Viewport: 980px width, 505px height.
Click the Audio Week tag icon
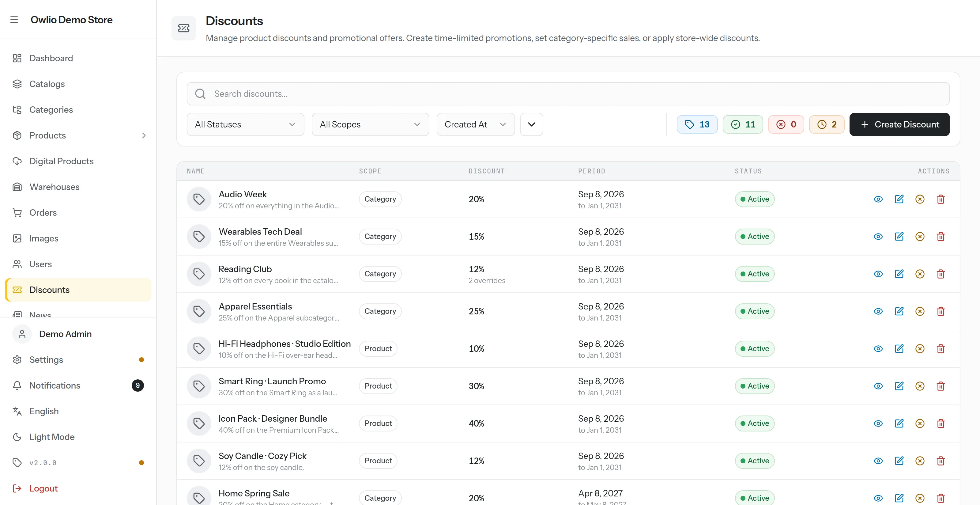(x=198, y=199)
